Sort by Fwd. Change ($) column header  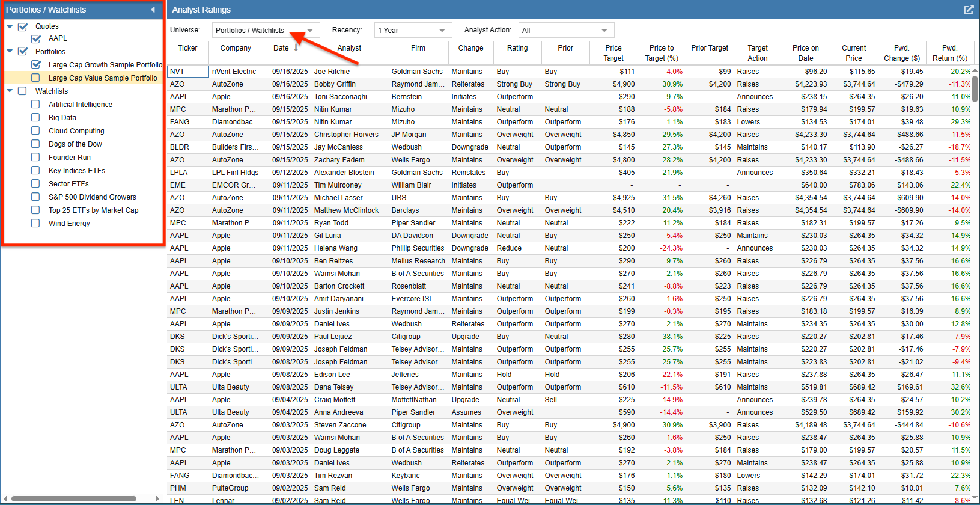pos(902,53)
